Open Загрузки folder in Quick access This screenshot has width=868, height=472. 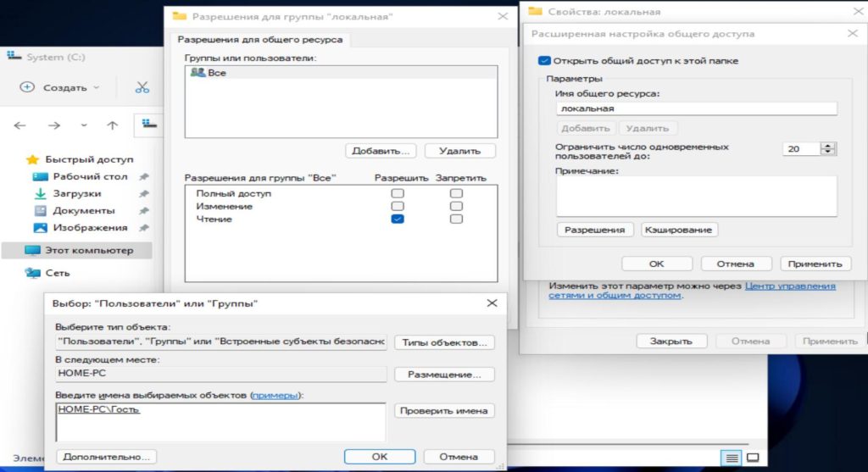pyautogui.click(x=77, y=193)
